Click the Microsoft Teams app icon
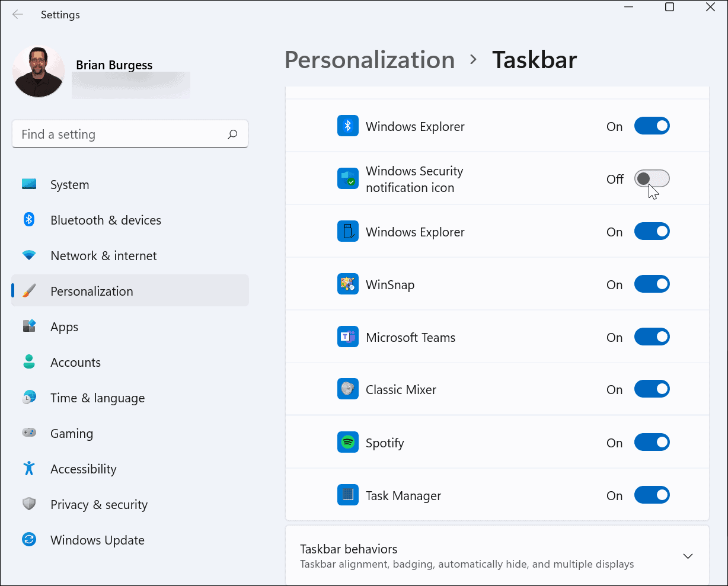 tap(348, 337)
